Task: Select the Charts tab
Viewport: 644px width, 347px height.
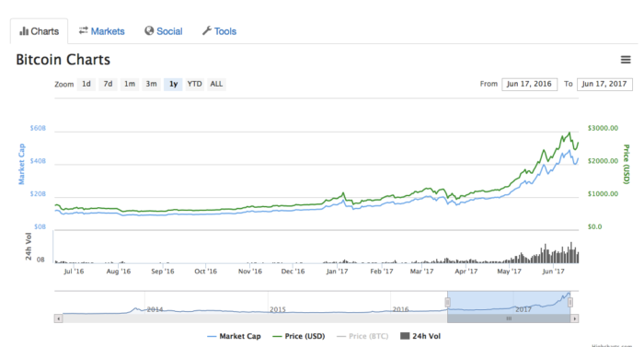Action: pos(39,31)
